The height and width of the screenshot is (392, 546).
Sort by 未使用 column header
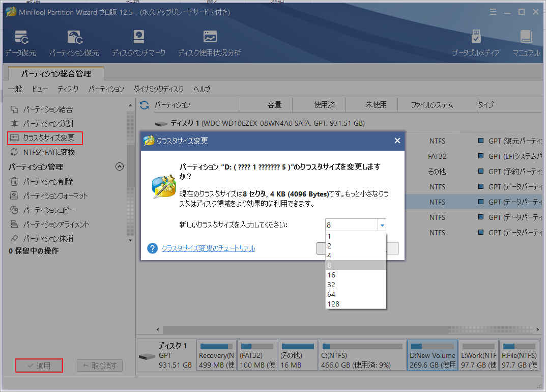coord(371,104)
